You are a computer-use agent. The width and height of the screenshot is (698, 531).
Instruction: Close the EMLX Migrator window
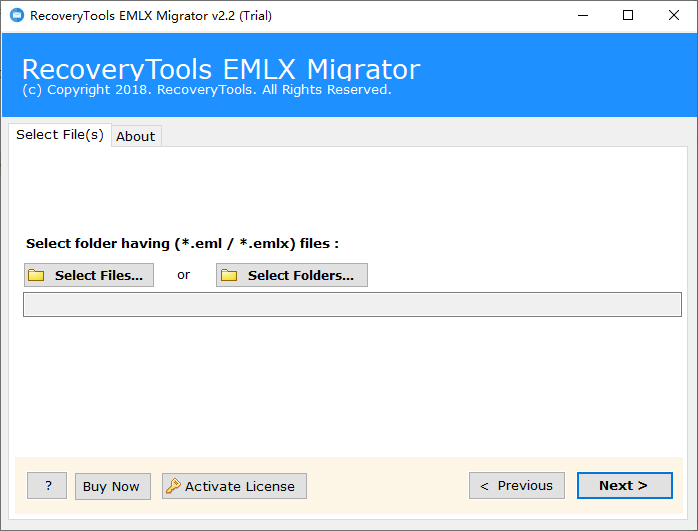[674, 16]
